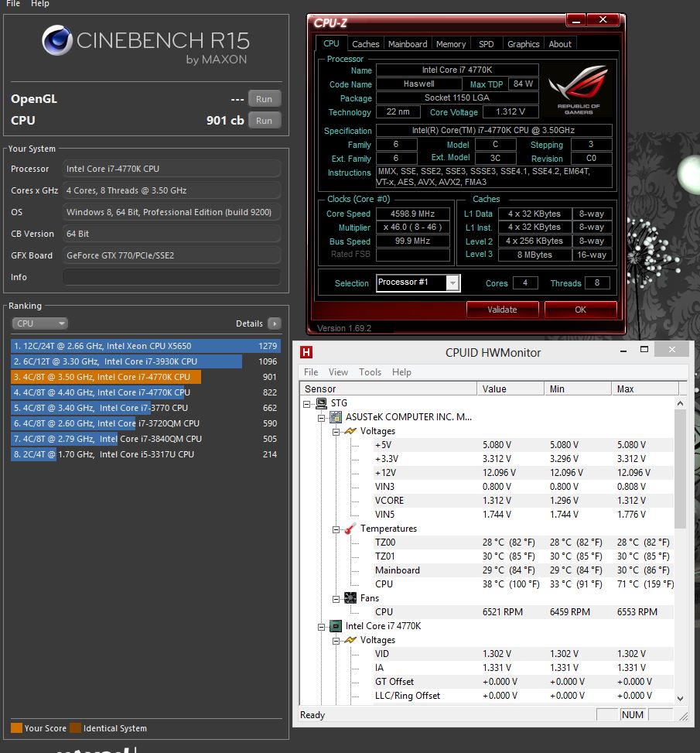This screenshot has height=753, width=700.
Task: Switch to the Memory tab in CPU-Z
Action: pyautogui.click(x=450, y=44)
